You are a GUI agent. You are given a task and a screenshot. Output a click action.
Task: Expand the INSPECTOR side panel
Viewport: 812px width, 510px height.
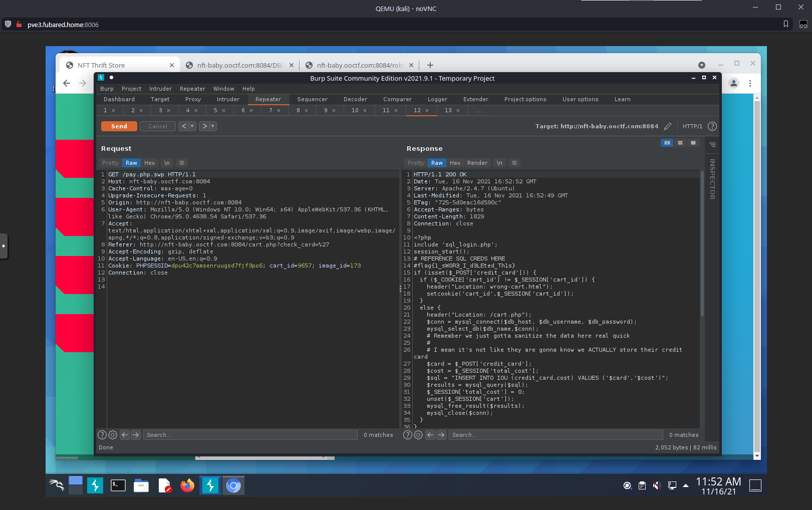tap(712, 179)
